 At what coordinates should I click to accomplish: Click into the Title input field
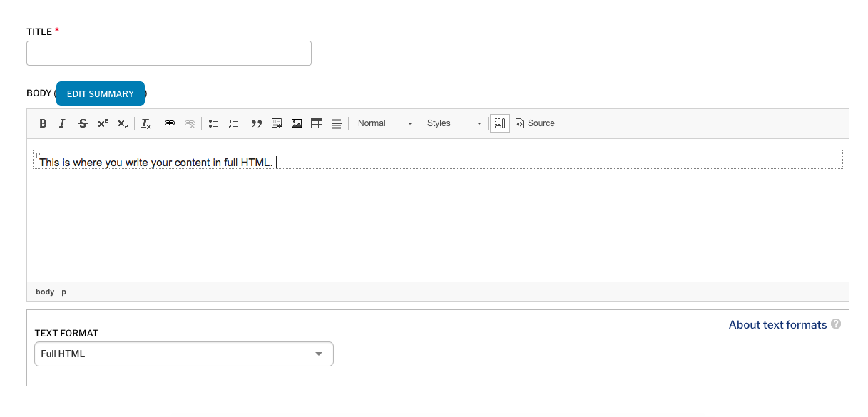coord(169,53)
